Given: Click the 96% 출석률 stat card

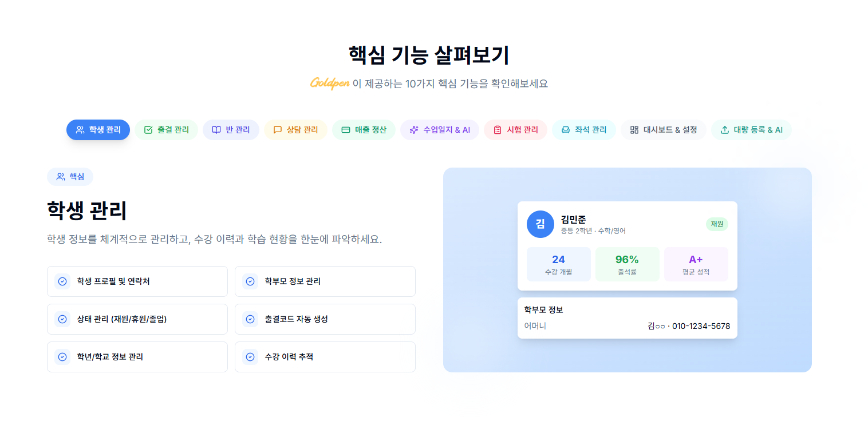Looking at the screenshot, I should click(x=628, y=264).
